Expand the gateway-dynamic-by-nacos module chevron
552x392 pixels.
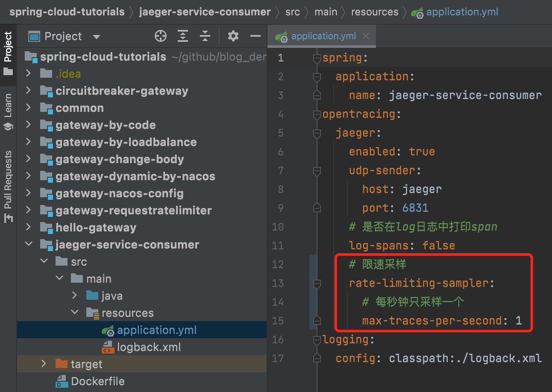[28, 176]
